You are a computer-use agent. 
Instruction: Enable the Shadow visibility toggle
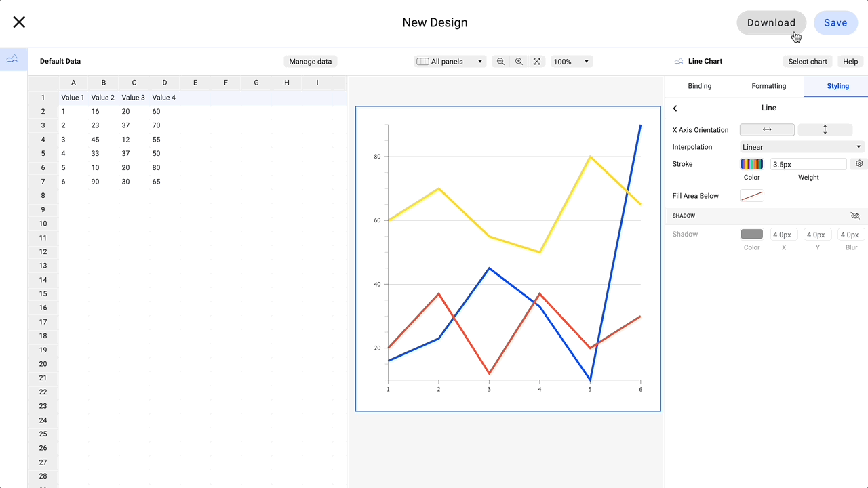pyautogui.click(x=855, y=216)
